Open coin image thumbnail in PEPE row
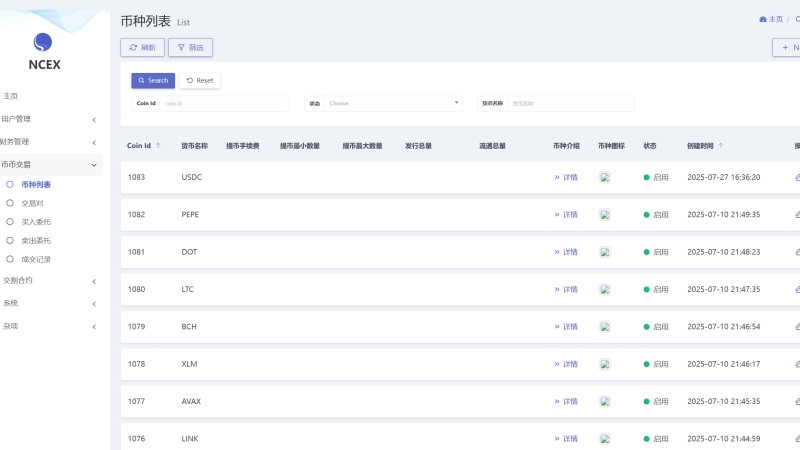800x450 pixels. pyautogui.click(x=605, y=215)
